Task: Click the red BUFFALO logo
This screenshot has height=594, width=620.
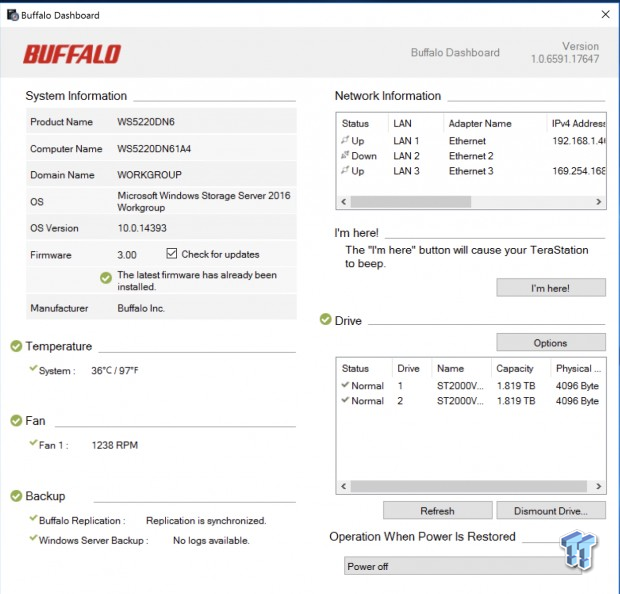Action: pyautogui.click(x=72, y=54)
